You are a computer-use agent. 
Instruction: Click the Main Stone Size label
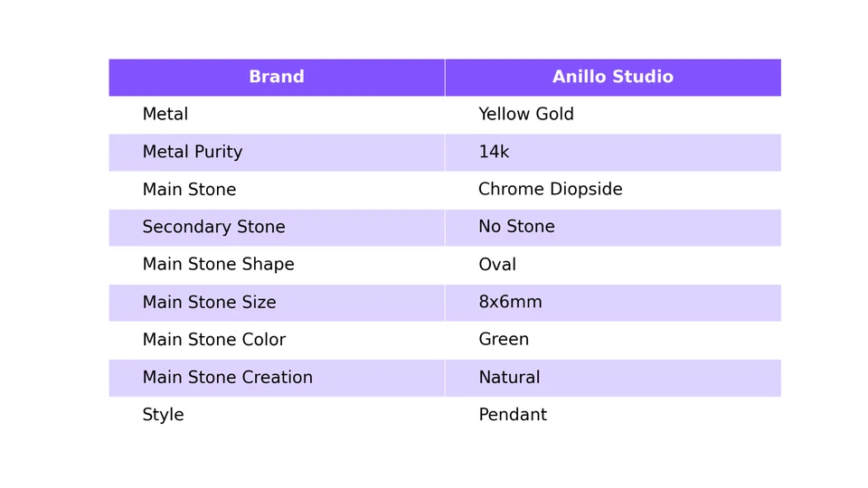pyautogui.click(x=209, y=303)
